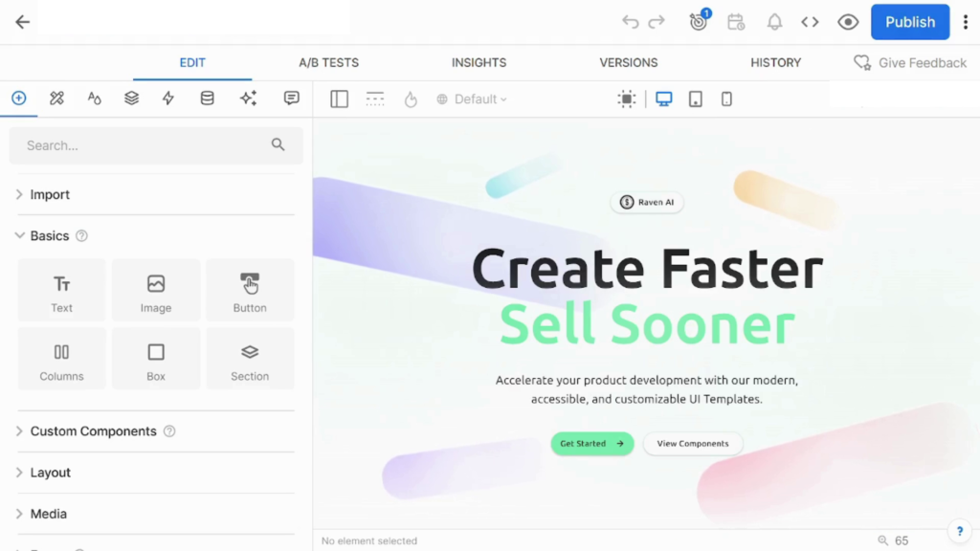Switch to tablet device view

696,99
